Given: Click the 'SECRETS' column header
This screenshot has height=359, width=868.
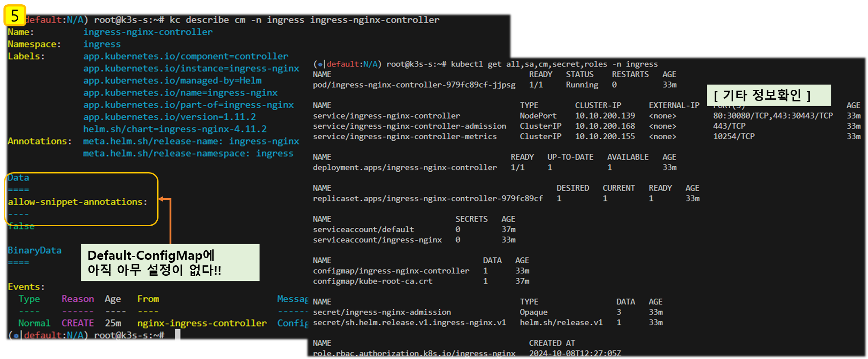Looking at the screenshot, I should (x=472, y=219).
